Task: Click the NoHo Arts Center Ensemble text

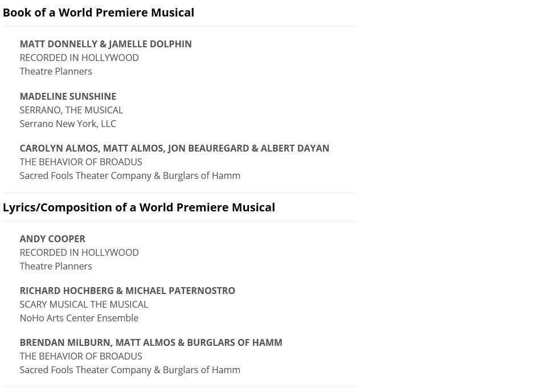Action: (79, 318)
